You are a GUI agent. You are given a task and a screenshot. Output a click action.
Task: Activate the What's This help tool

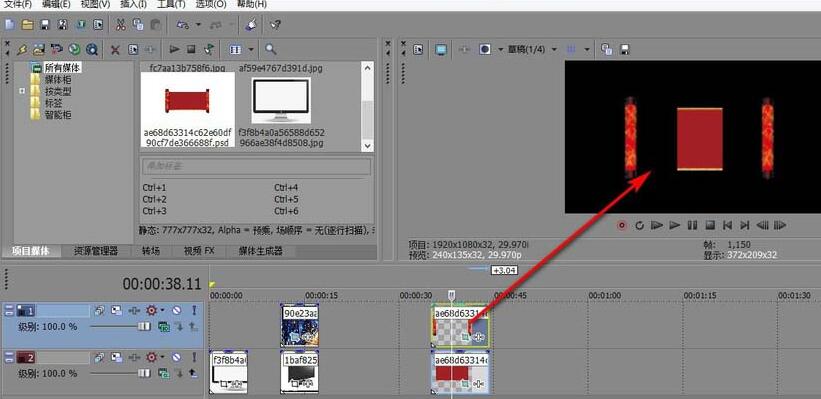pyautogui.click(x=275, y=25)
